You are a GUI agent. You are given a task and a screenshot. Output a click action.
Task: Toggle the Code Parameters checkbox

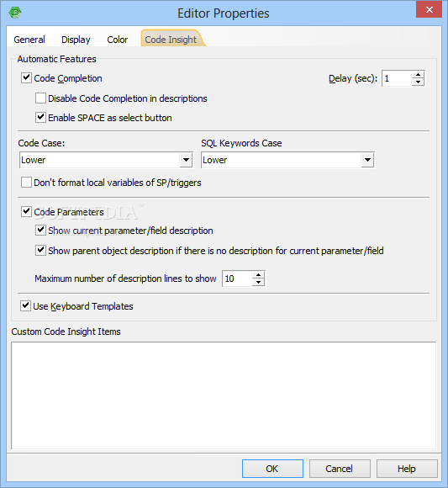[26, 212]
